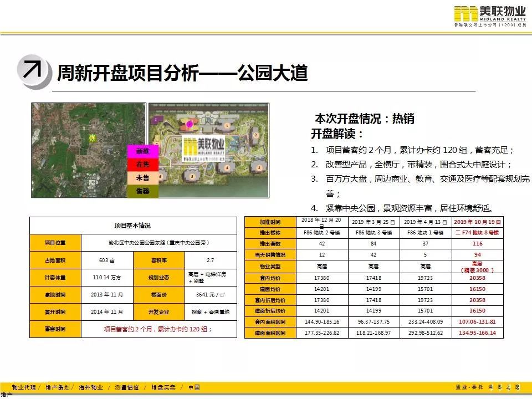This screenshot has height=399, width=532.
Task: Select the peach 未售 legend swatch
Action: (143, 178)
